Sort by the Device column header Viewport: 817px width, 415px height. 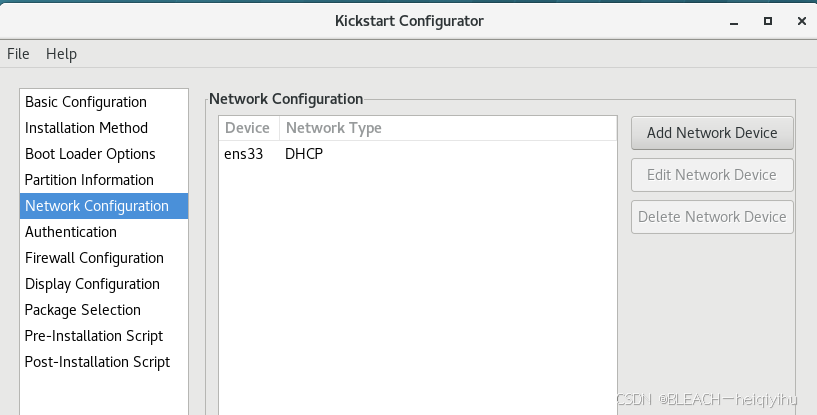249,128
